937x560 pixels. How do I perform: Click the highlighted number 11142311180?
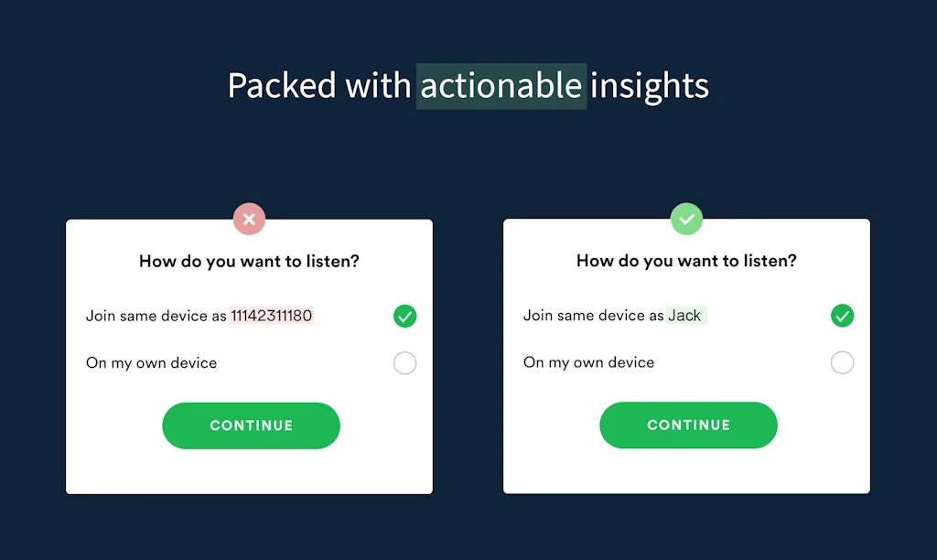(271, 317)
